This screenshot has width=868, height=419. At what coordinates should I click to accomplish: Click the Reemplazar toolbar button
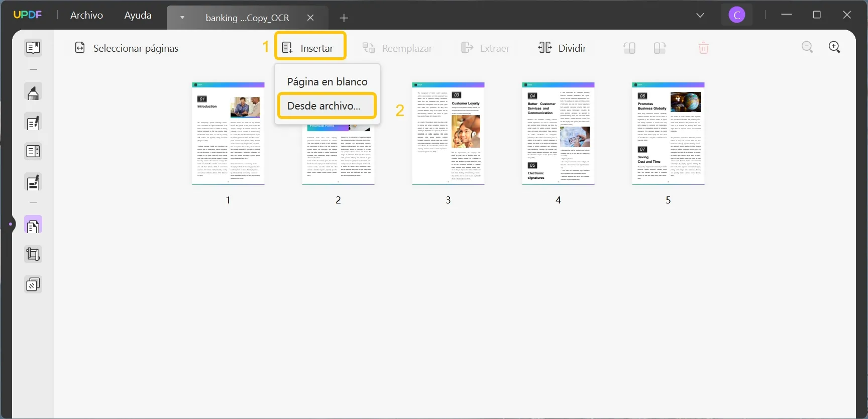(x=397, y=48)
